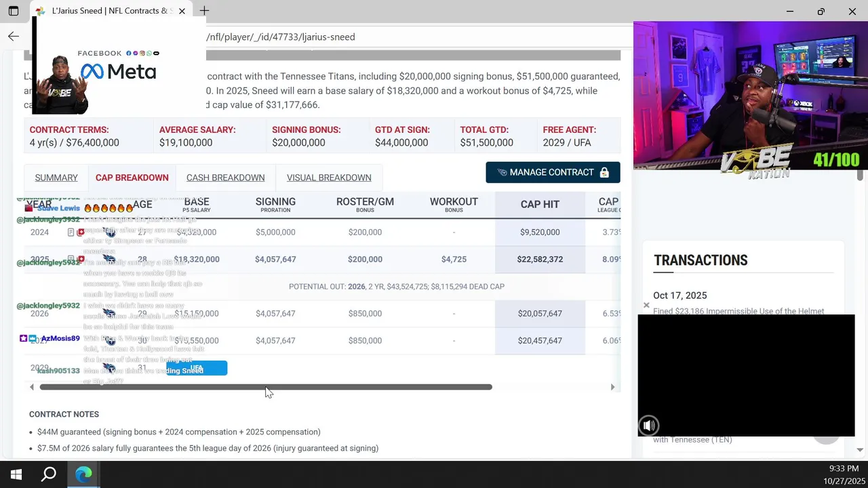868x488 pixels.
Task: Open Windows taskbar search
Action: (x=49, y=474)
